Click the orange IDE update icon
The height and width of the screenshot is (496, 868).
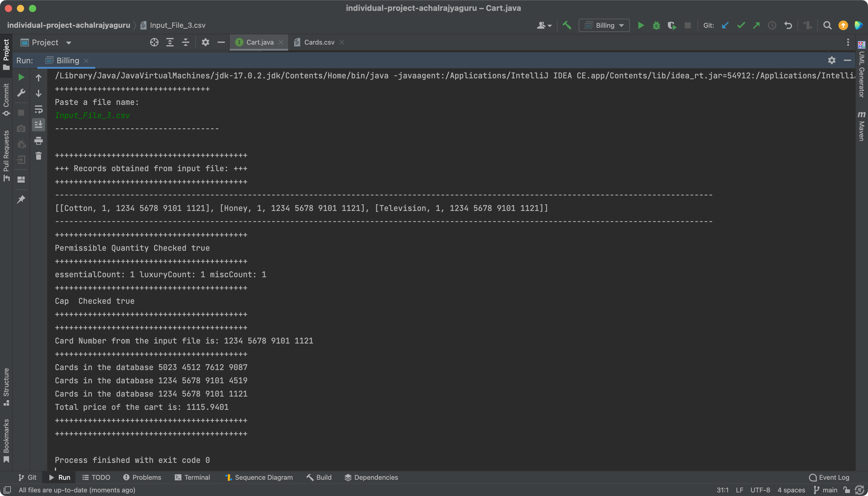point(843,26)
